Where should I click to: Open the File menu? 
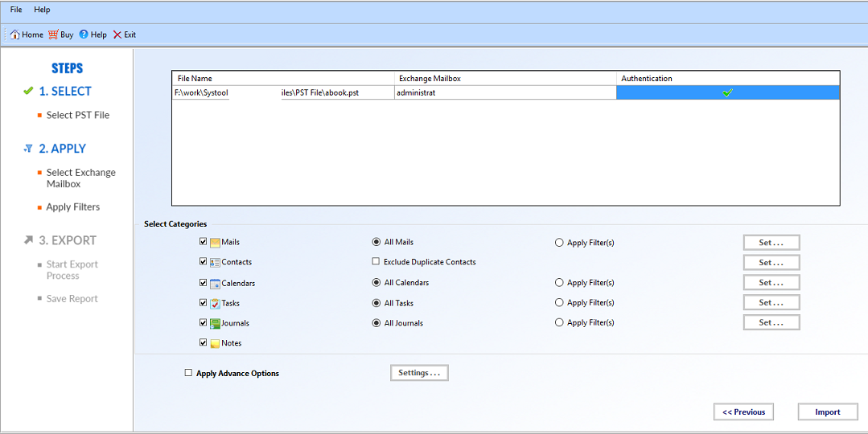[x=16, y=10]
